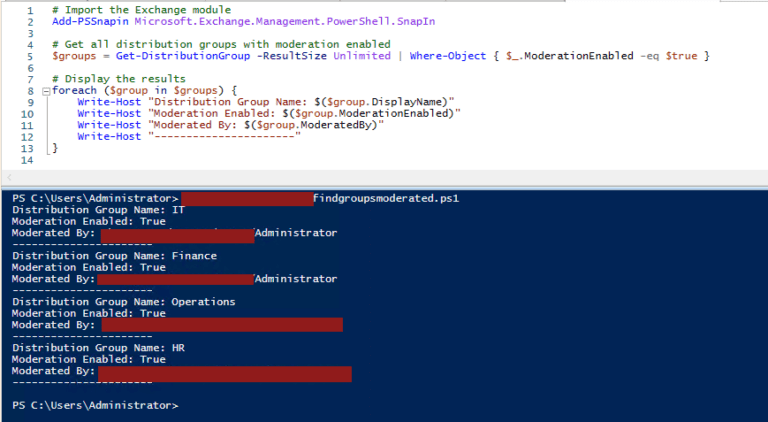The width and height of the screenshot is (768, 422).
Task: Click comment about moderation enabled groups
Action: (x=221, y=45)
